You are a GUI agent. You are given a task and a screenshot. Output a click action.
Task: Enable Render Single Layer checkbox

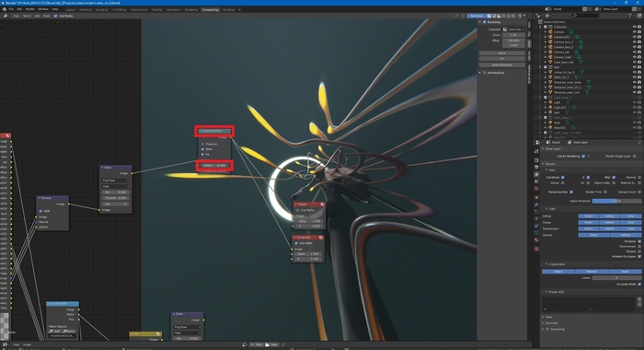coord(635,157)
